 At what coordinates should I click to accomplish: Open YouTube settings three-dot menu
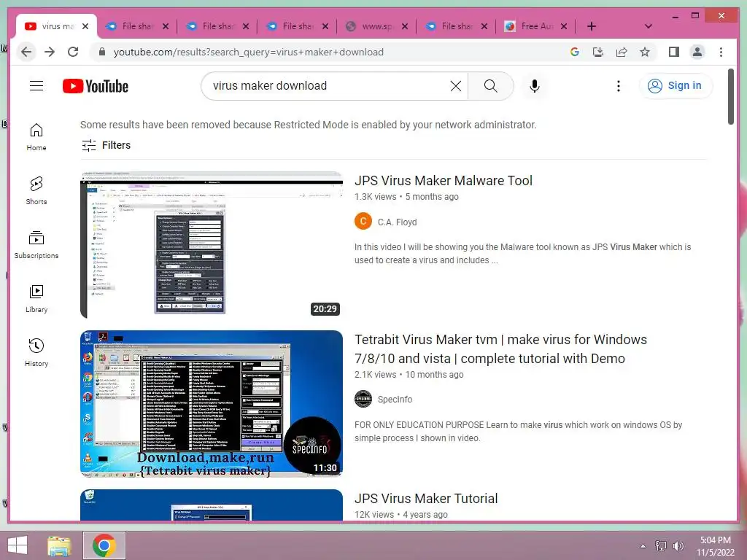click(x=619, y=86)
